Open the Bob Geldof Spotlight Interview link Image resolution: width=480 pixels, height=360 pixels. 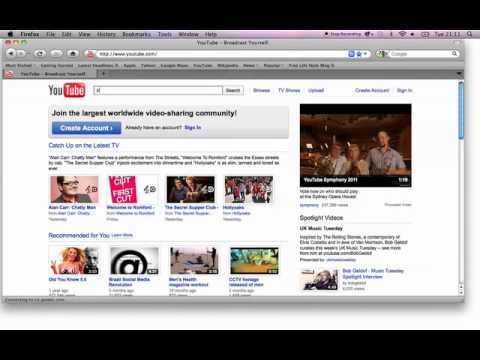(373, 274)
